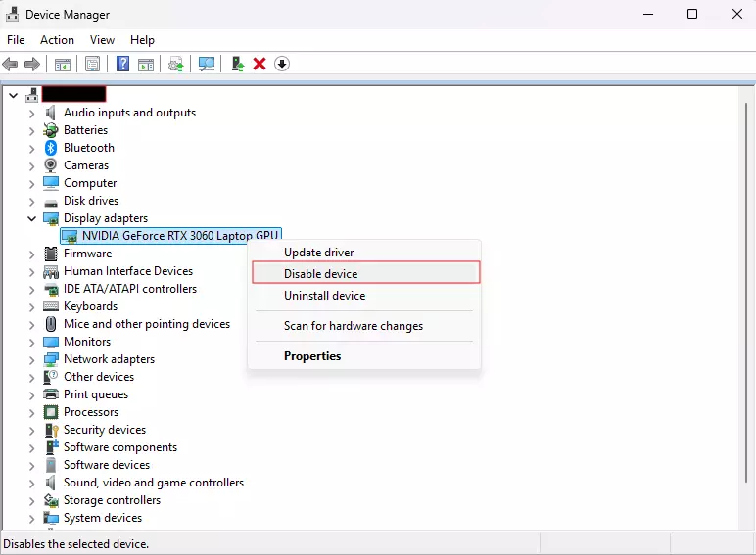Choose Update driver from context menu
The height and width of the screenshot is (555, 756).
click(364, 253)
